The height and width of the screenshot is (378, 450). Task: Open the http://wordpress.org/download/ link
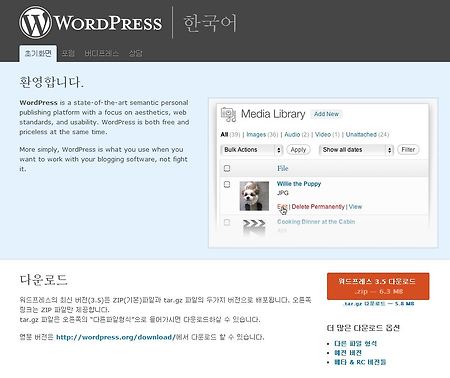[x=116, y=337]
